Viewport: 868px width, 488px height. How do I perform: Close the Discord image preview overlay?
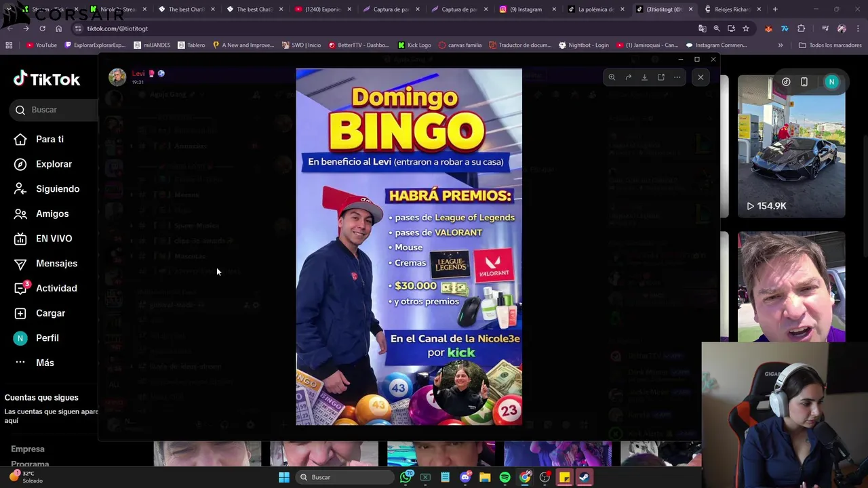pyautogui.click(x=701, y=77)
